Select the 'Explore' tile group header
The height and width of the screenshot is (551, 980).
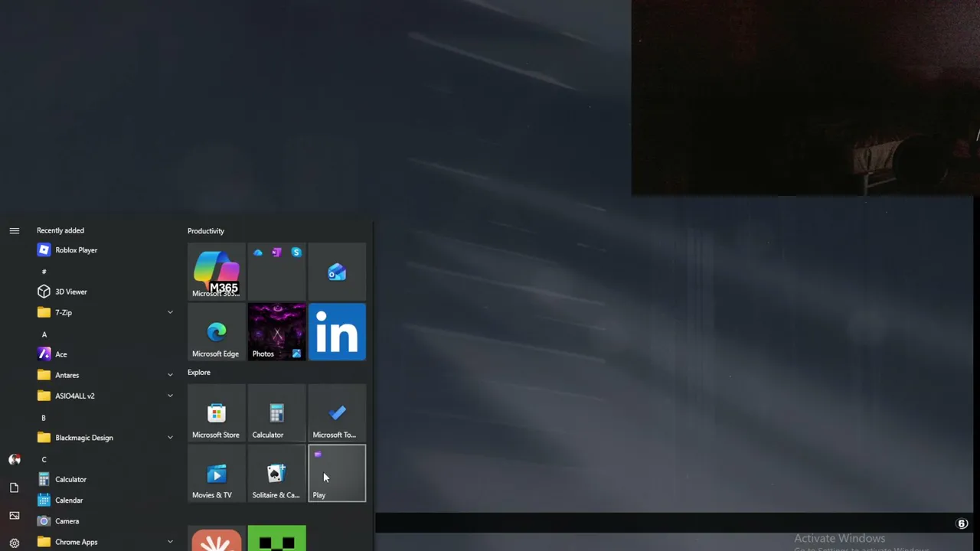tap(199, 373)
